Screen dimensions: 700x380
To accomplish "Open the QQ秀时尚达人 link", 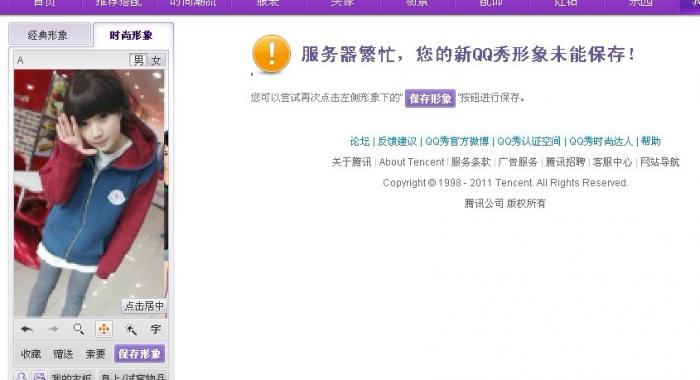I will click(601, 142).
